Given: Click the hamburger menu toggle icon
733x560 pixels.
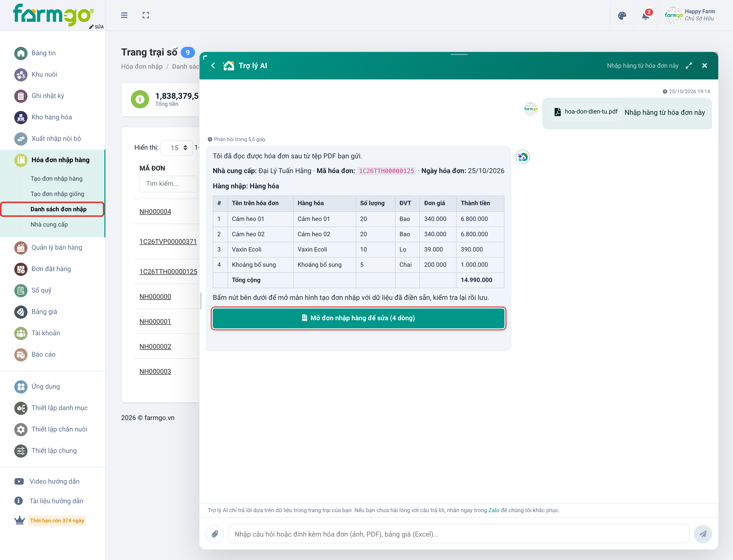Looking at the screenshot, I should 124,15.
